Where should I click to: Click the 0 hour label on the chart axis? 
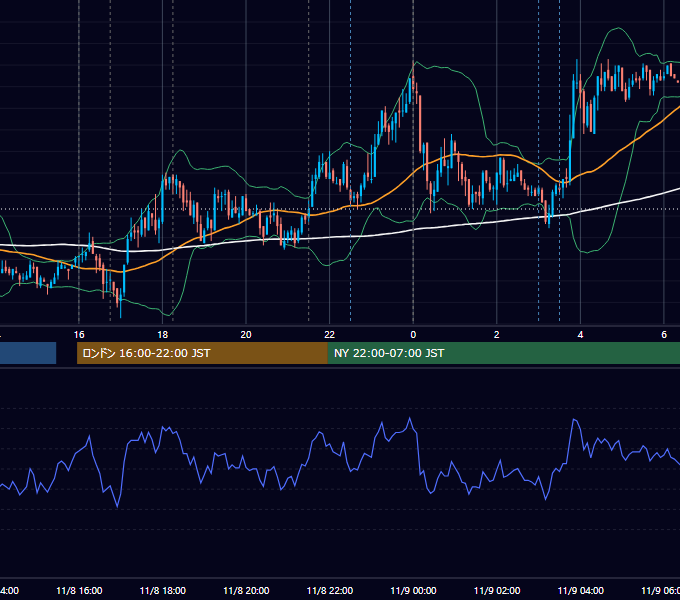click(x=413, y=335)
